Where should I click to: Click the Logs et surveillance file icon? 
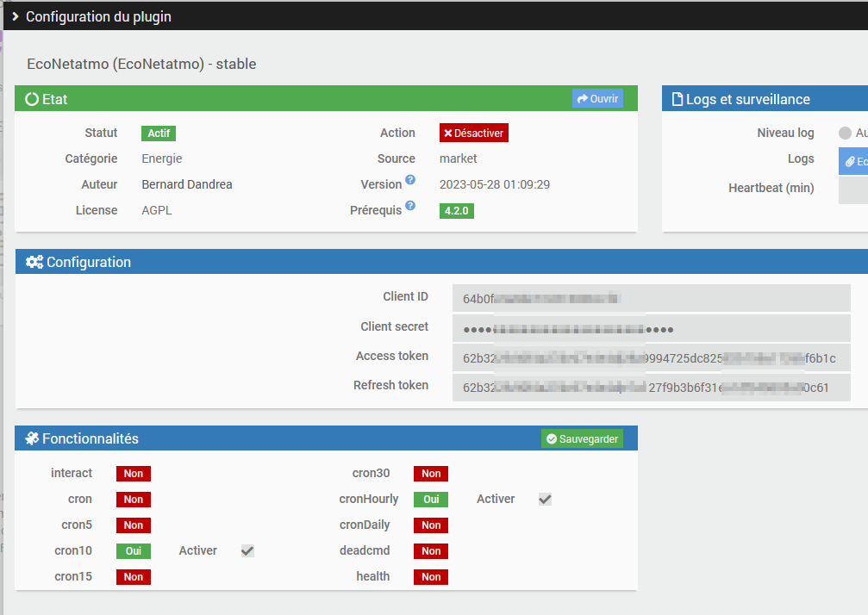point(677,99)
